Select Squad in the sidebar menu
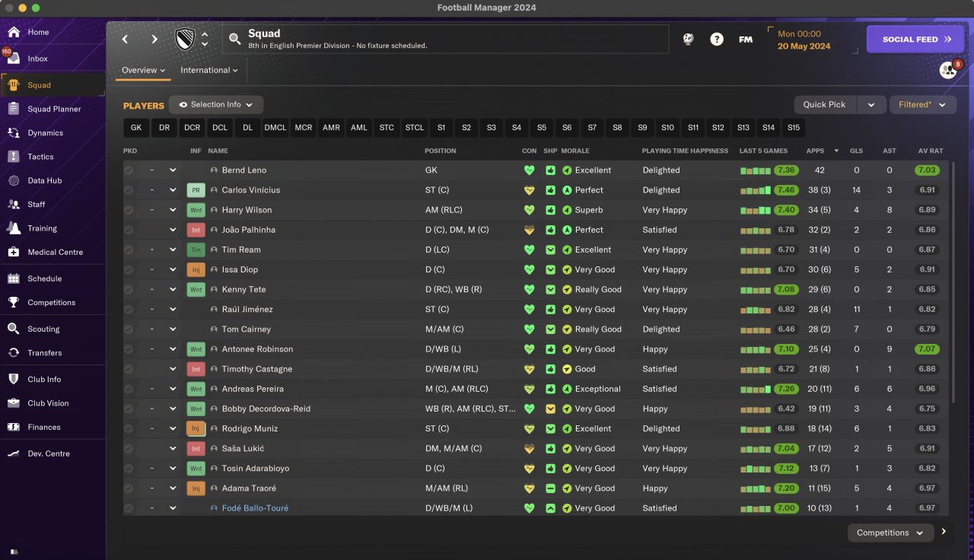The image size is (974, 560). point(53,85)
